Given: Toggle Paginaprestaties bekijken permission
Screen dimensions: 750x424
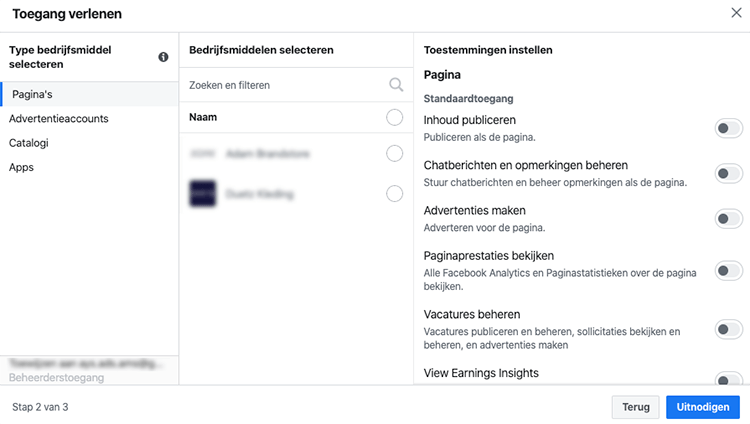Looking at the screenshot, I should [x=728, y=271].
